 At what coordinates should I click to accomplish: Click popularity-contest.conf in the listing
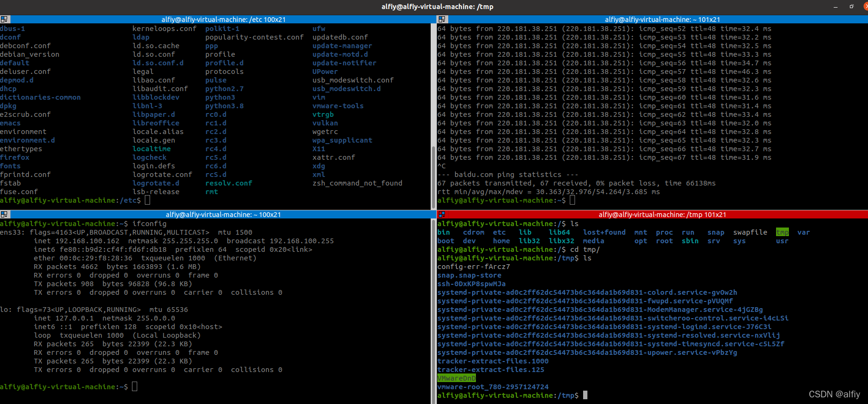click(254, 37)
